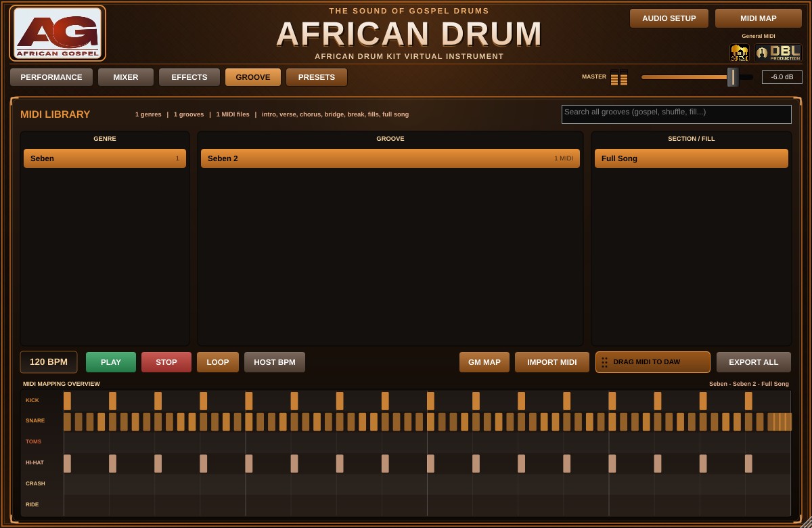Click the SECTION / FILL column header
Screen dimensions: 812x528
pos(692,139)
